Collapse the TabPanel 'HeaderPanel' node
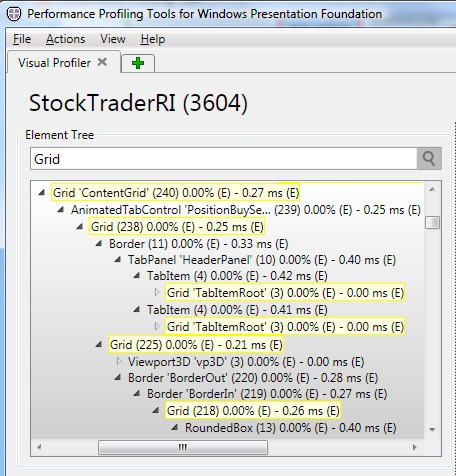Screen dimensions: 456x476 pos(118,259)
